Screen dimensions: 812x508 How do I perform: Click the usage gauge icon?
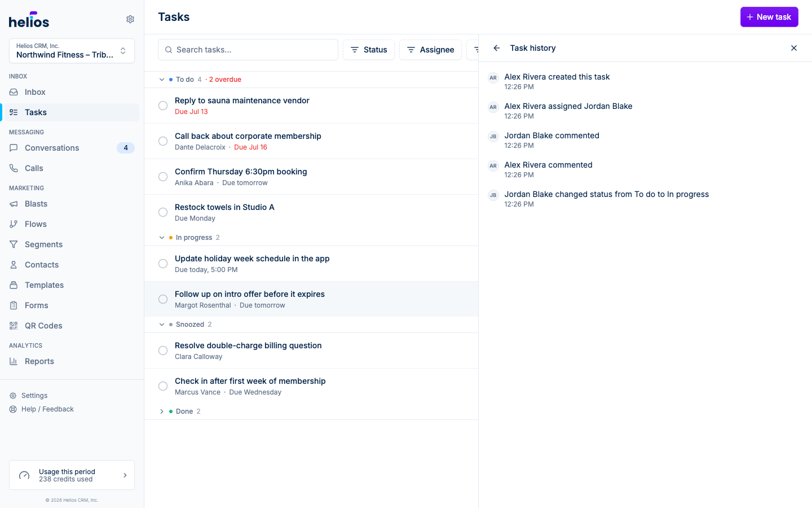(x=24, y=475)
